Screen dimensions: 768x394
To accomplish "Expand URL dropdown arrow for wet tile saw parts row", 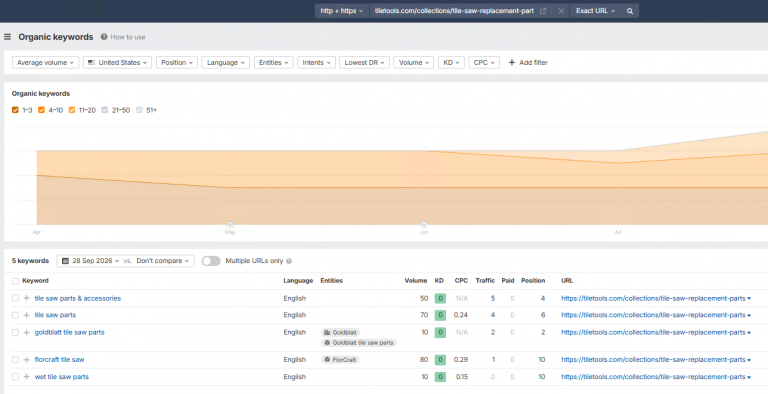I will 749,377.
